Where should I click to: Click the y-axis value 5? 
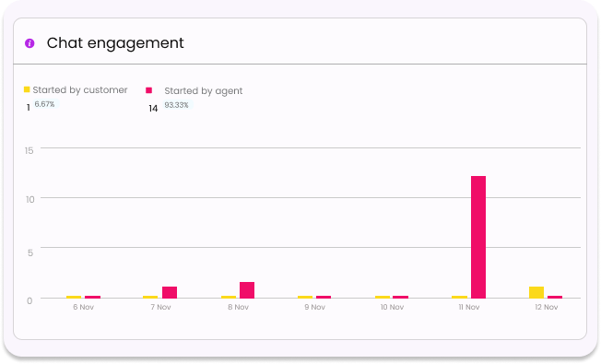tap(30, 252)
